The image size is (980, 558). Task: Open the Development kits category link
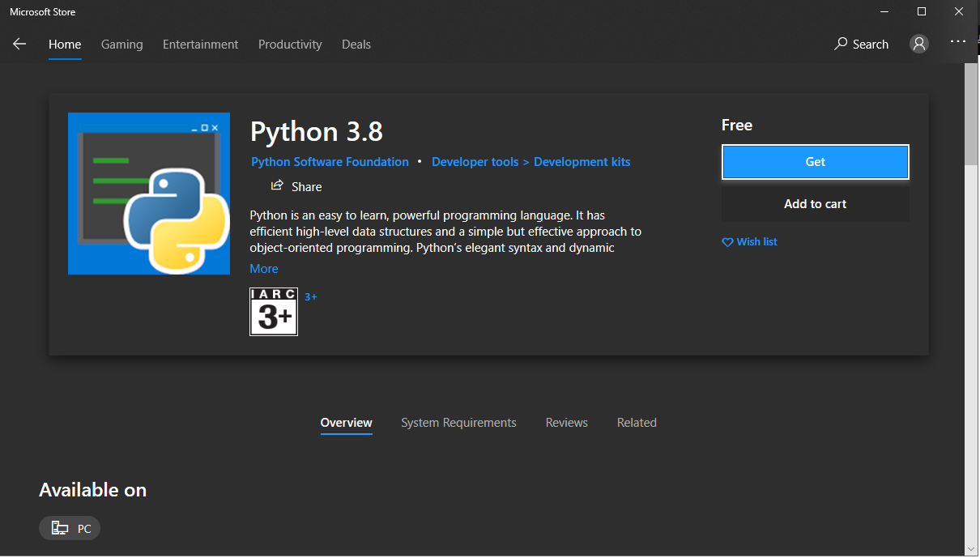coord(582,162)
